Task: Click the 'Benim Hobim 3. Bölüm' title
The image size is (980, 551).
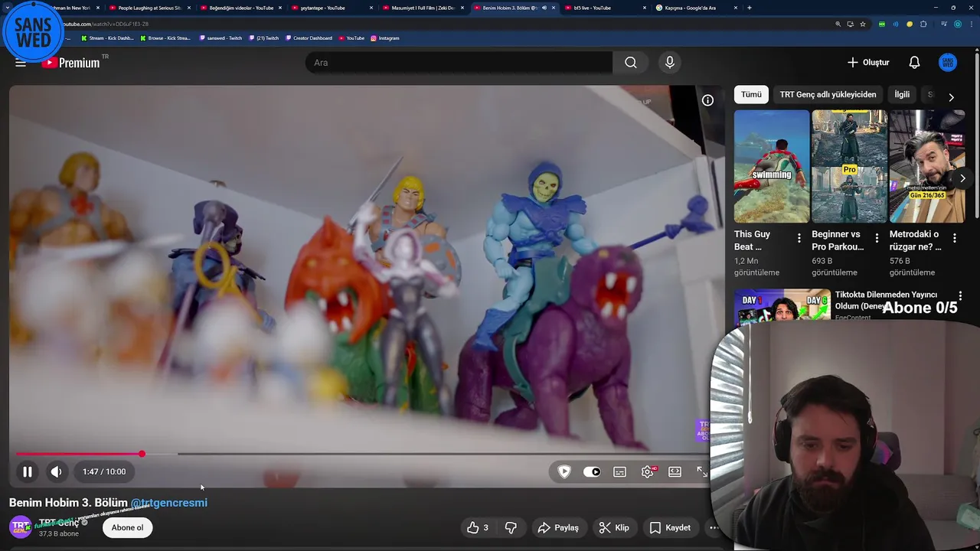Action: [x=68, y=503]
